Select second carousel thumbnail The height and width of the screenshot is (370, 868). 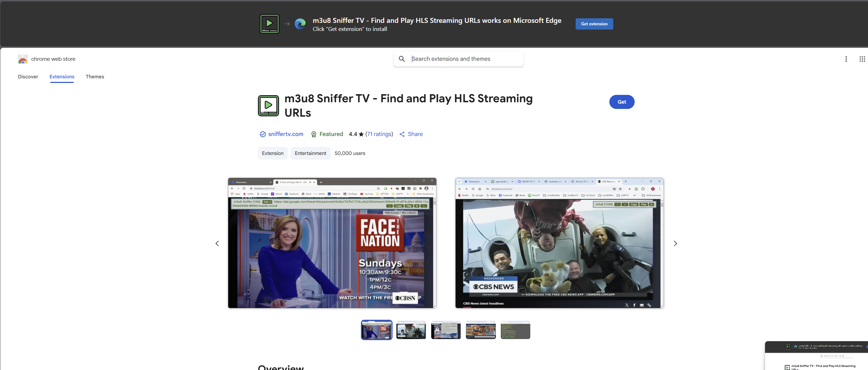point(411,330)
